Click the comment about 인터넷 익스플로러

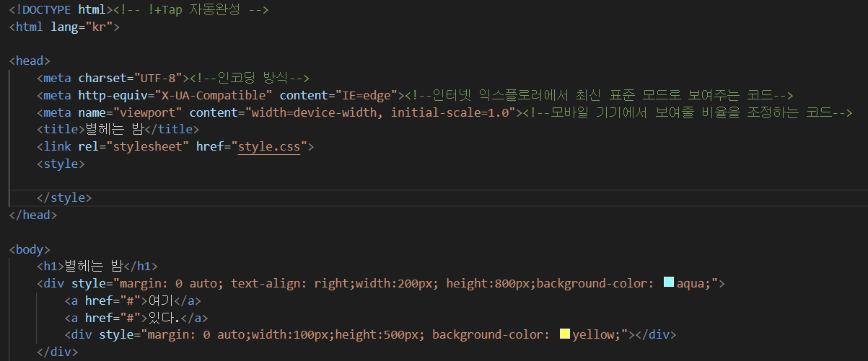pyautogui.click(x=599, y=95)
